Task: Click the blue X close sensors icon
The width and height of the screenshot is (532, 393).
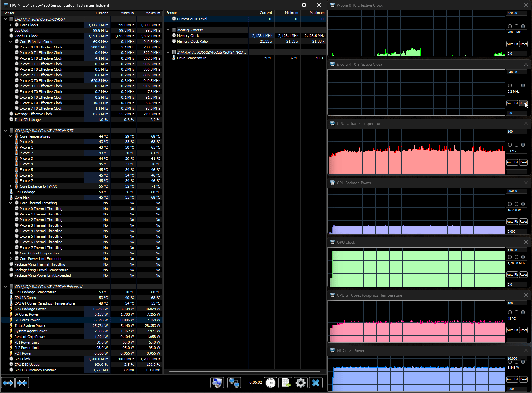Action: coord(316,383)
